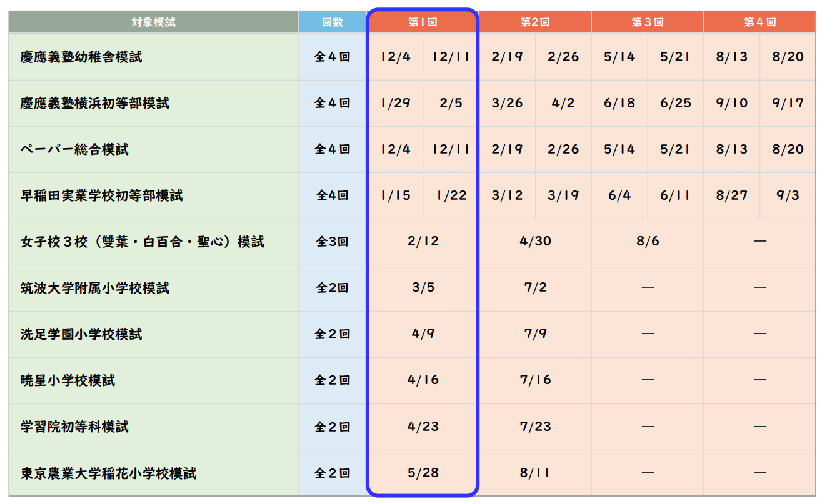
Task: Click the 7/23 date cell
Action: coord(535,427)
